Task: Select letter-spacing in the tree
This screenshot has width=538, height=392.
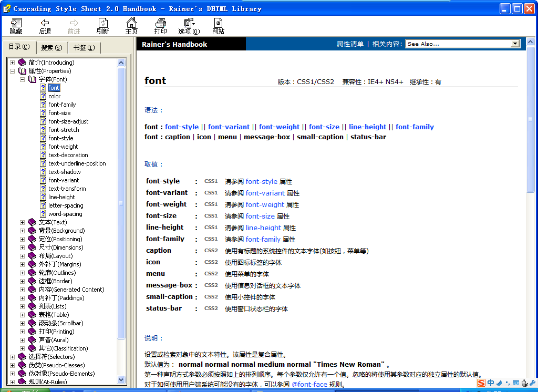Action: pos(66,205)
